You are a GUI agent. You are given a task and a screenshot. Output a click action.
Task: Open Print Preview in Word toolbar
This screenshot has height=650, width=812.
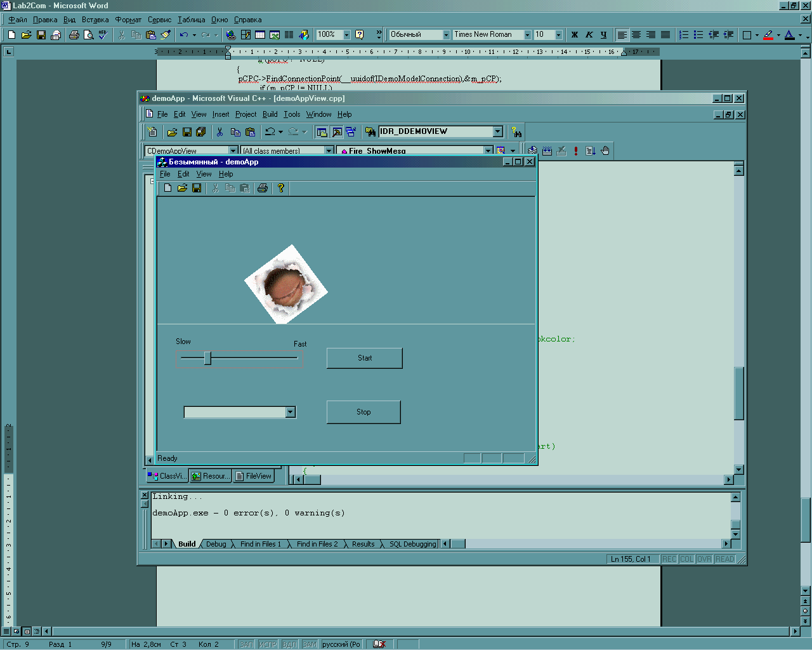click(x=89, y=35)
